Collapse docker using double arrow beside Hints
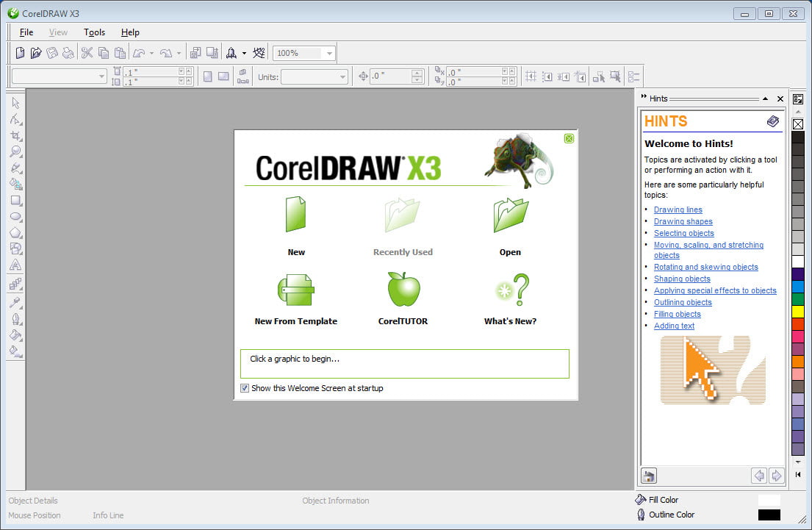The height and width of the screenshot is (530, 812). (644, 97)
